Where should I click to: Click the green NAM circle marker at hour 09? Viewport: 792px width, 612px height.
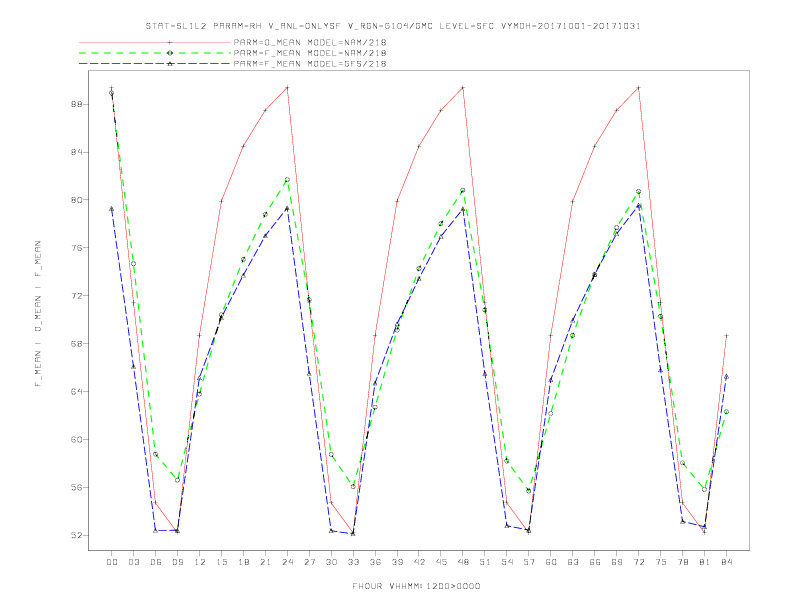(x=177, y=480)
